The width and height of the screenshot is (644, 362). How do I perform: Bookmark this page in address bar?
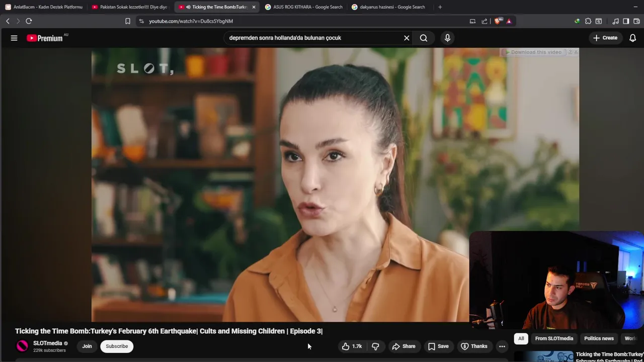[x=128, y=21]
